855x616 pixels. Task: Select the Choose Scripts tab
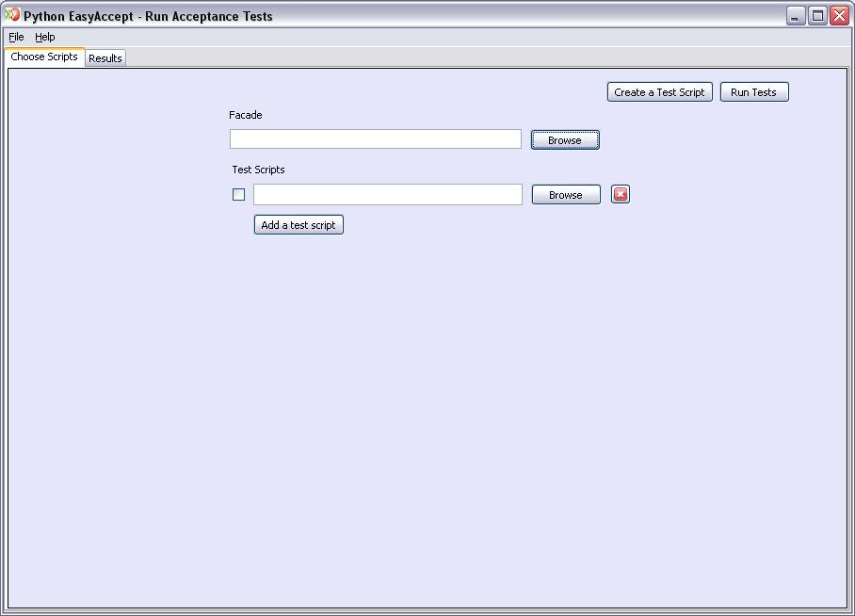click(44, 57)
